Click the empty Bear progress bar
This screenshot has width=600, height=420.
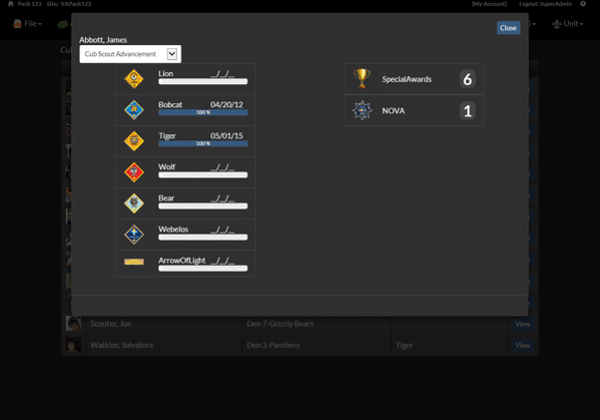203,206
